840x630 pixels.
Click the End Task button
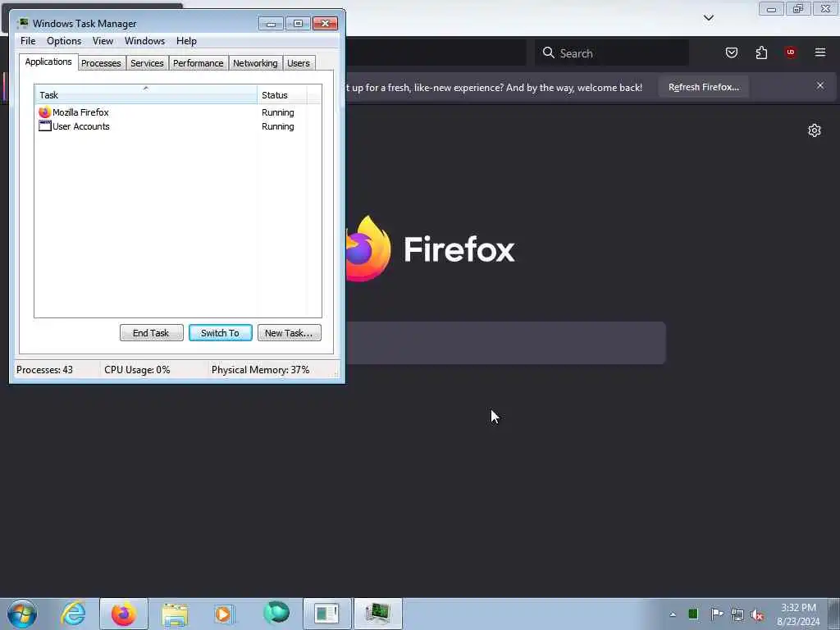(x=152, y=333)
